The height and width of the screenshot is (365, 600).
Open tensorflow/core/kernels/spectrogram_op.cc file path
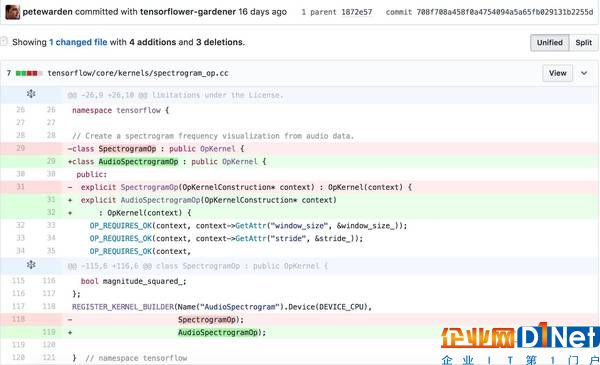coord(138,73)
